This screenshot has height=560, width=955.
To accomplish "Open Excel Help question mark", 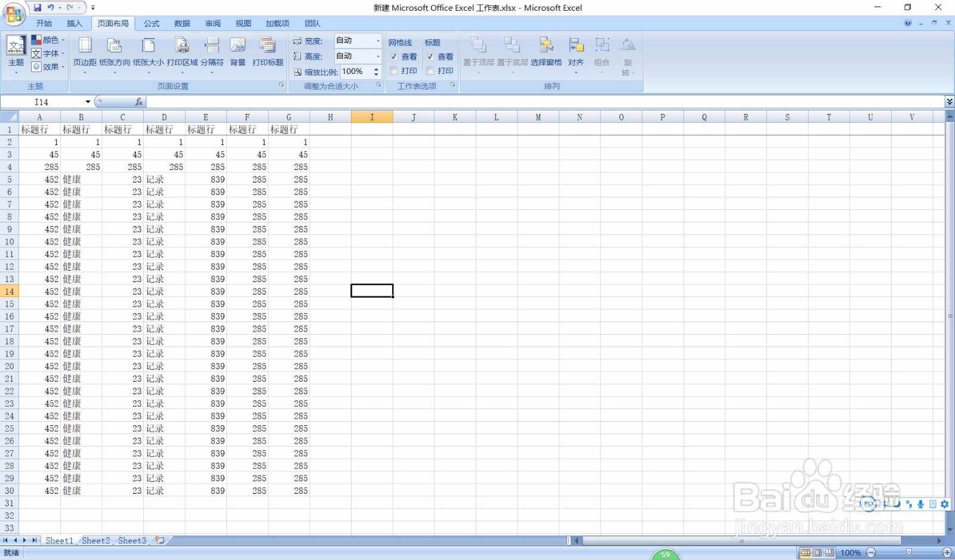I will [x=908, y=23].
